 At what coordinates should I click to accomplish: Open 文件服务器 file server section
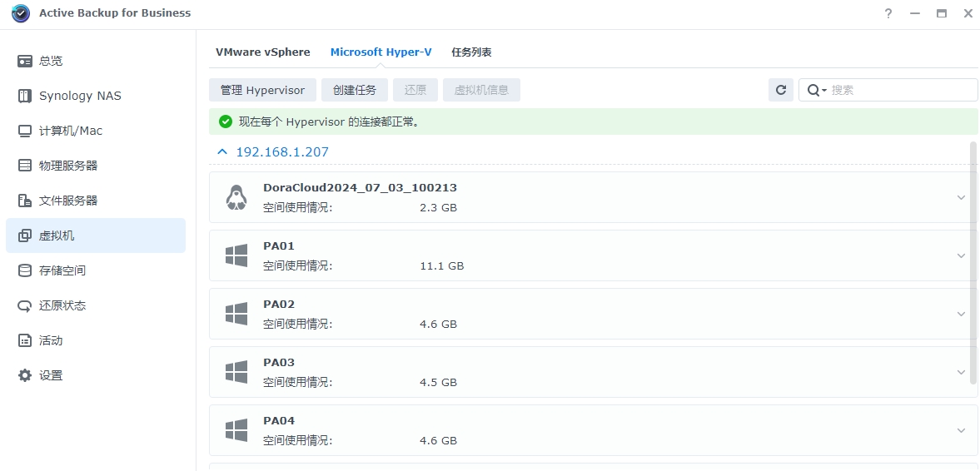(68, 201)
